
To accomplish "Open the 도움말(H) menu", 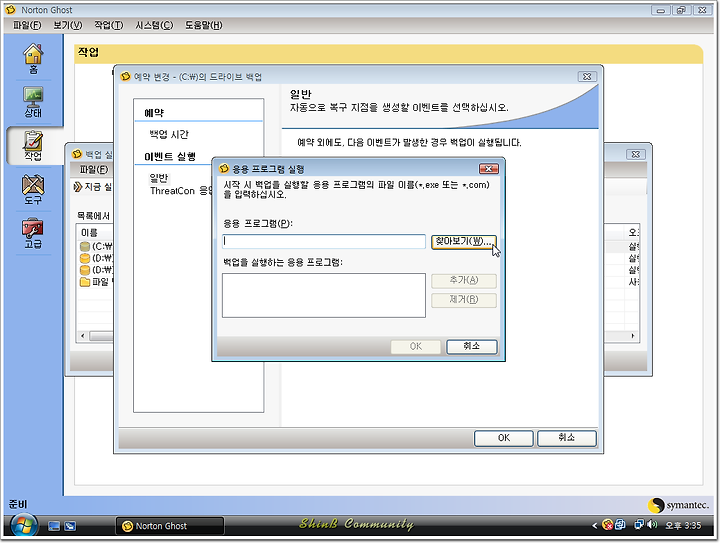I will coord(204,25).
